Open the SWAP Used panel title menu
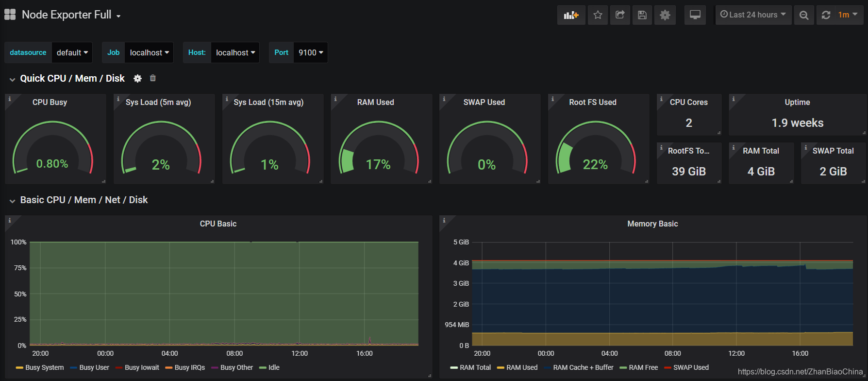This screenshot has height=381, width=868. point(484,102)
